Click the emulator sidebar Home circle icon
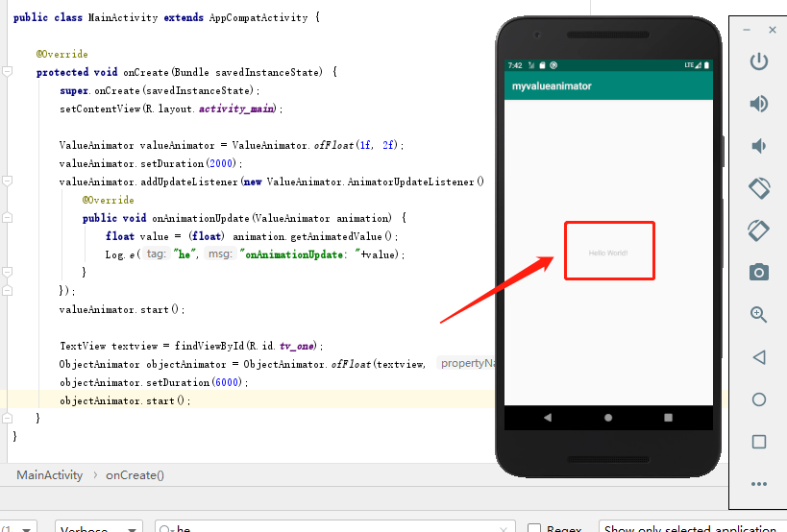Screen dimensions: 787x532 758,399
